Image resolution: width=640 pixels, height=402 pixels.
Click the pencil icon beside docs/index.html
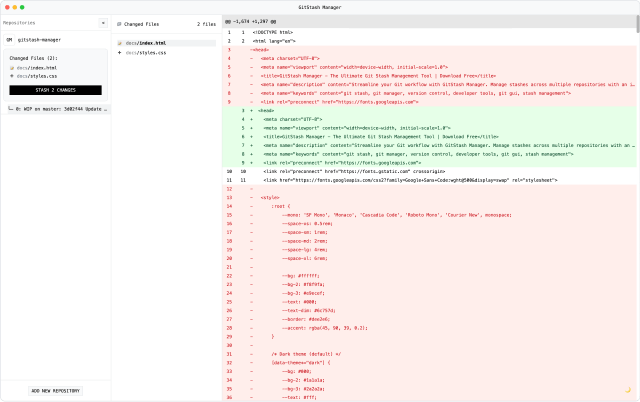tap(120, 43)
